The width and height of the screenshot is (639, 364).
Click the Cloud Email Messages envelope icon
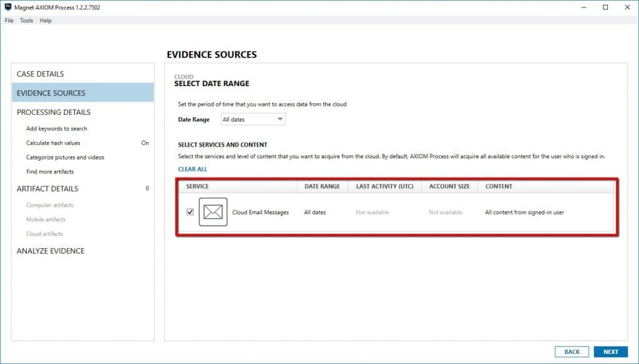[x=213, y=212]
